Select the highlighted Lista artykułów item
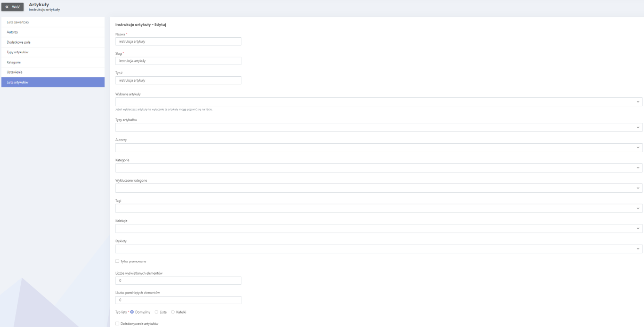This screenshot has width=644, height=327. click(53, 82)
